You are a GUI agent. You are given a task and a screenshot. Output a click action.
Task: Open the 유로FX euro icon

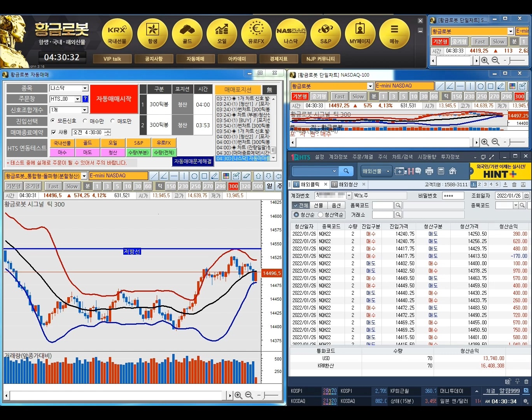(x=256, y=34)
